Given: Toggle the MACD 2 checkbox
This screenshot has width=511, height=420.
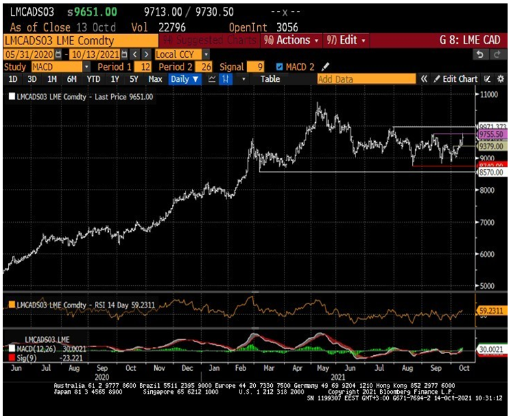Looking at the screenshot, I should (279, 67).
